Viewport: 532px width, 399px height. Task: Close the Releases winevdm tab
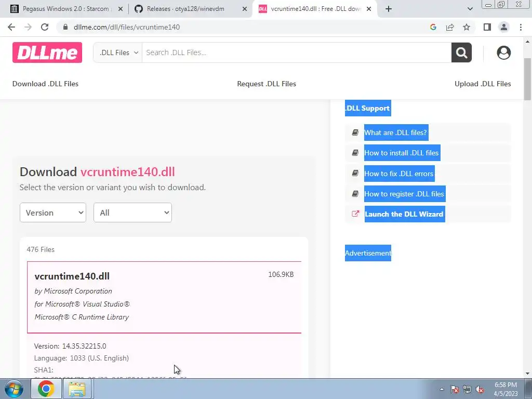point(245,9)
